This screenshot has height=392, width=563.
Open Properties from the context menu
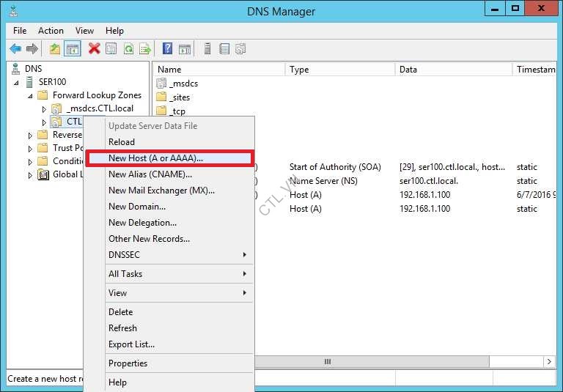[x=169, y=363]
